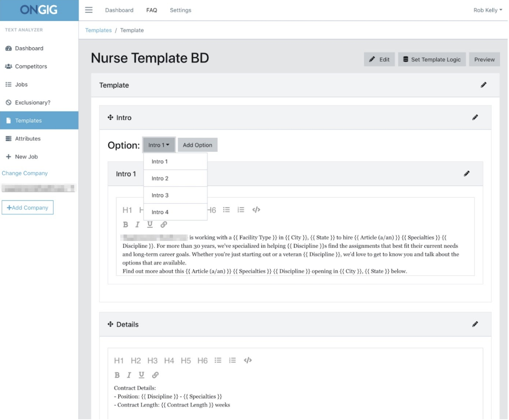Select the Dashboard sidebar icon
Image resolution: width=509 pixels, height=420 pixels.
(x=8, y=48)
